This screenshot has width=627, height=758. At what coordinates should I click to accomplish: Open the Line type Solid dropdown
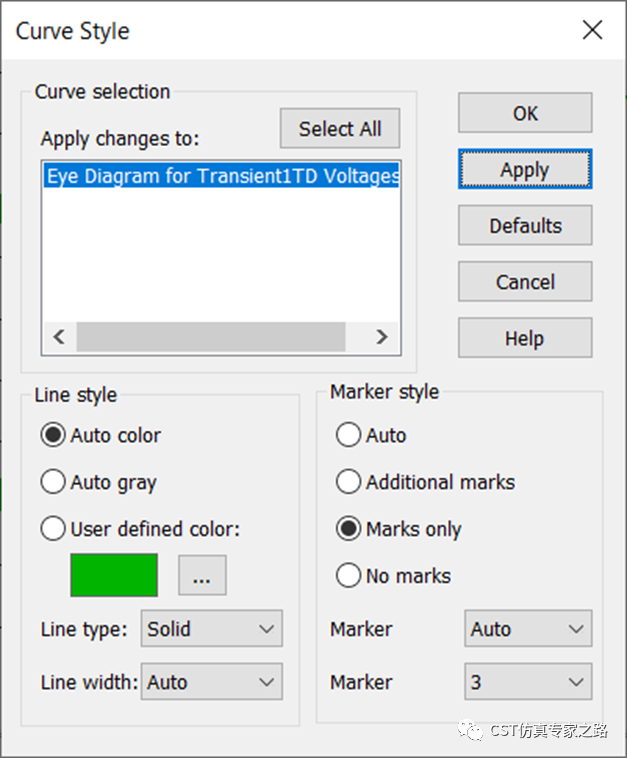coord(212,628)
